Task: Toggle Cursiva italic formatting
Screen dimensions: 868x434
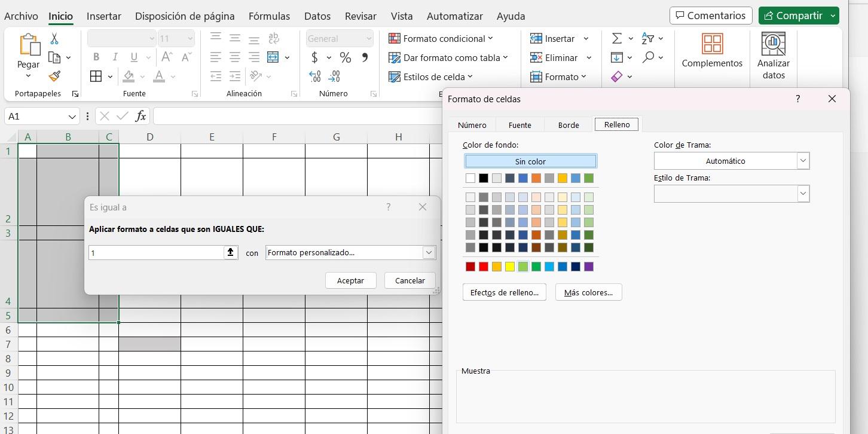Action: click(x=115, y=57)
